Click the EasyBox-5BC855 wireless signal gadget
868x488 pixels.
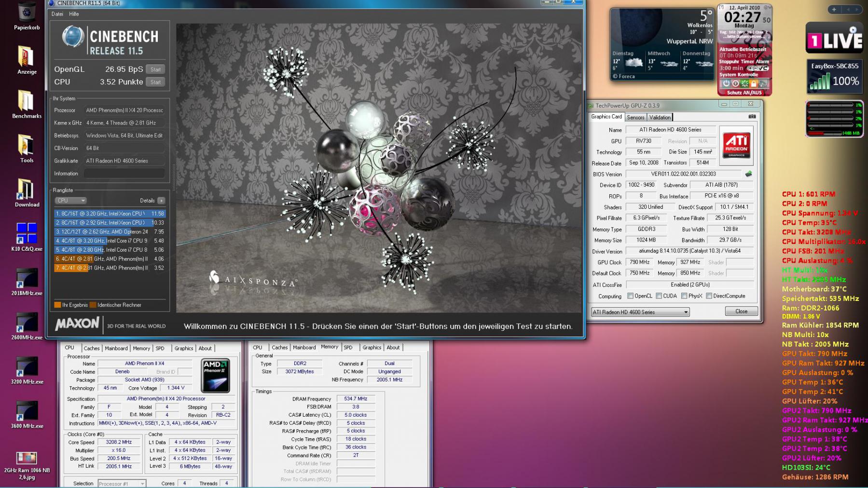(x=834, y=76)
